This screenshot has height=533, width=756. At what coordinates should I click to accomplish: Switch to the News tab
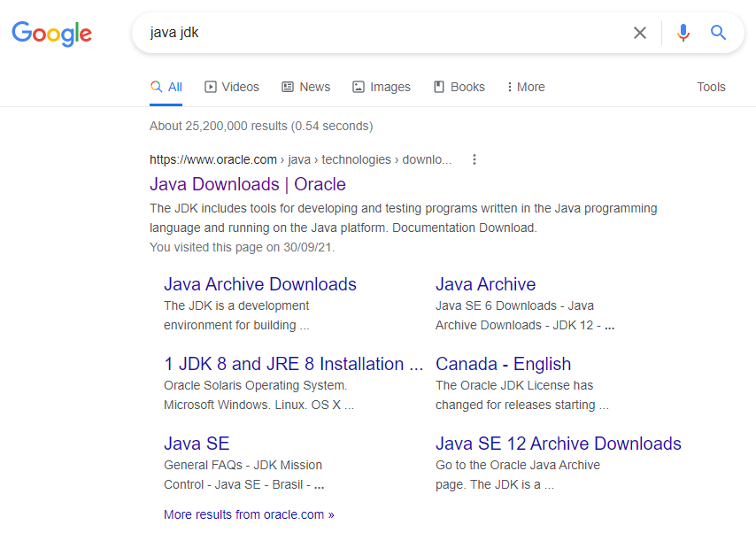coord(306,88)
